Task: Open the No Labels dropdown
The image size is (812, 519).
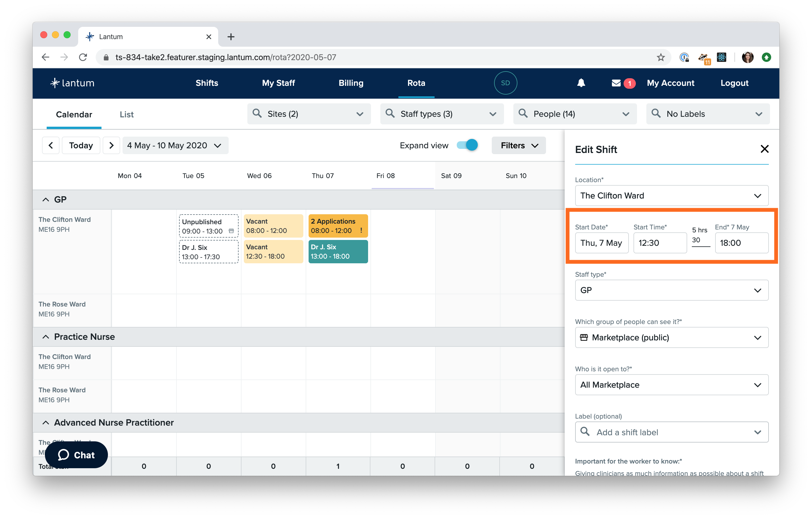Action: [x=708, y=114]
